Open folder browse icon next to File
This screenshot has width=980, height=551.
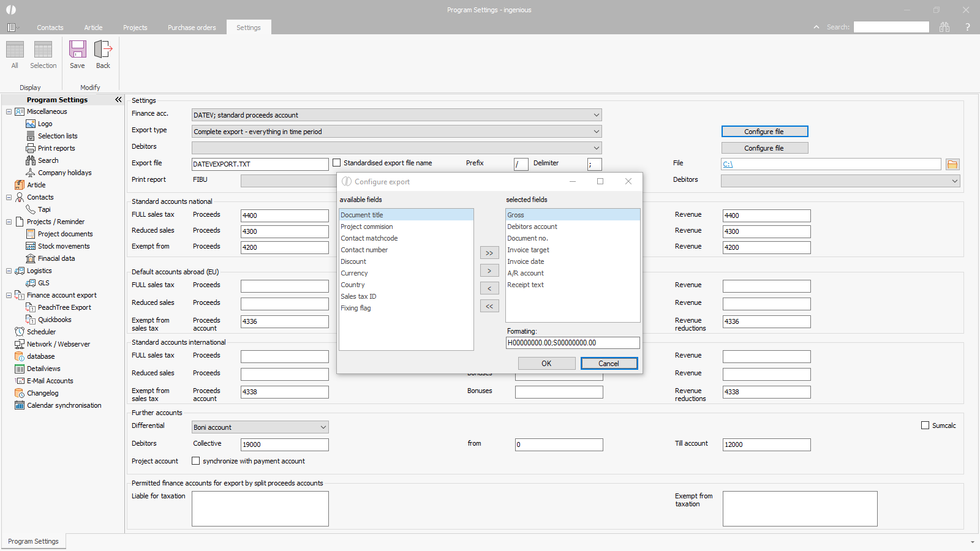click(x=952, y=164)
